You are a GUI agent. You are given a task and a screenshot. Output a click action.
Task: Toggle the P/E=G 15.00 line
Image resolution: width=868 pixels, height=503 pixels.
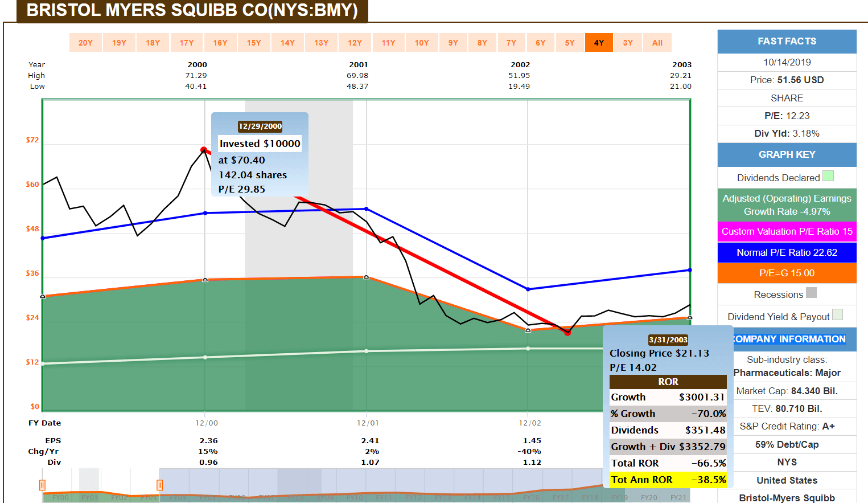tap(787, 273)
